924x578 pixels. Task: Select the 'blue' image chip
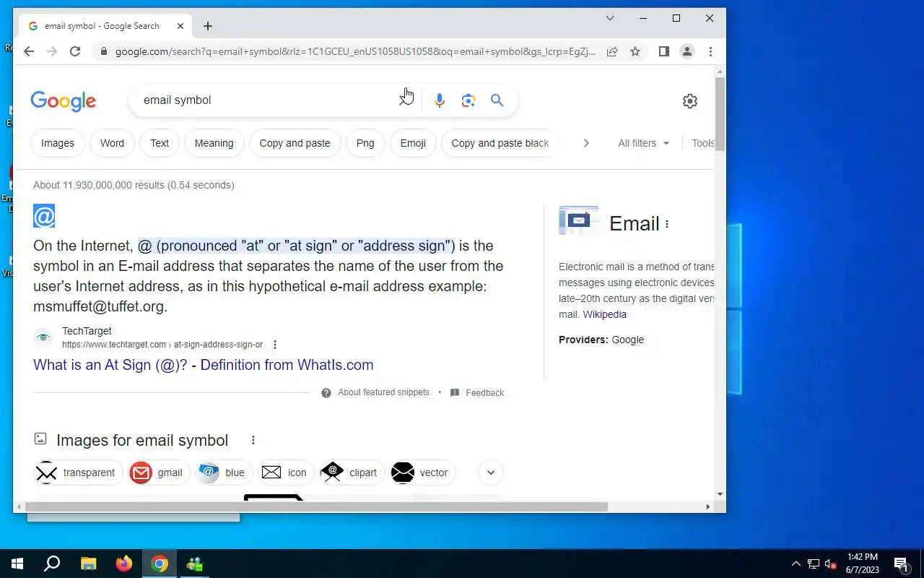224,473
